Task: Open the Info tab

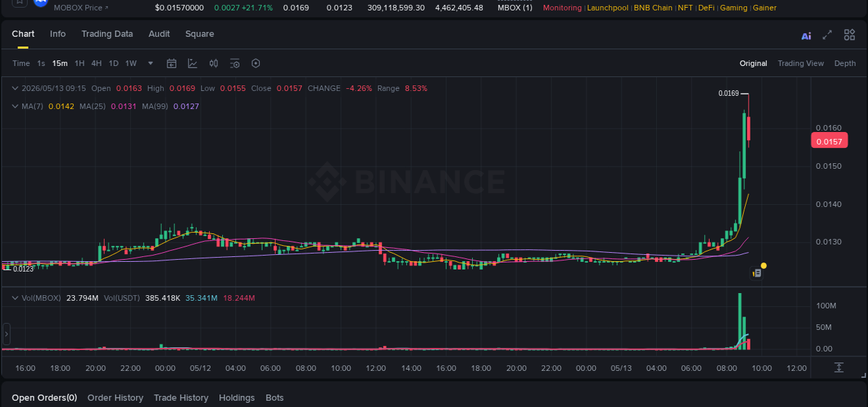Action: pyautogui.click(x=58, y=34)
